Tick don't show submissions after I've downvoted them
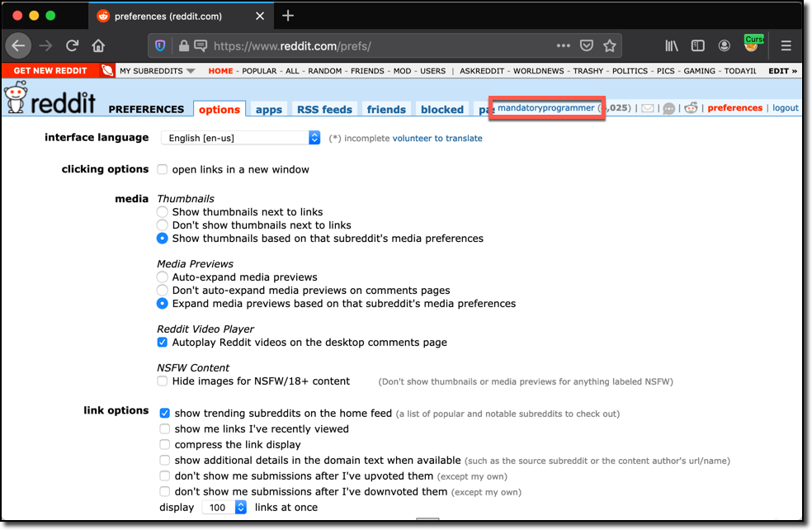This screenshot has width=812, height=530. 165,492
